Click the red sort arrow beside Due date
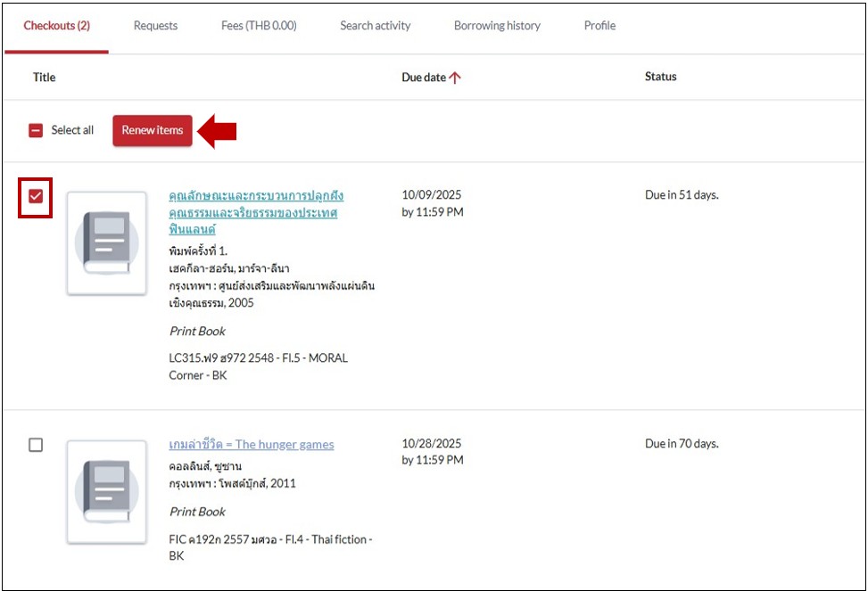The height and width of the screenshot is (591, 868). click(455, 78)
